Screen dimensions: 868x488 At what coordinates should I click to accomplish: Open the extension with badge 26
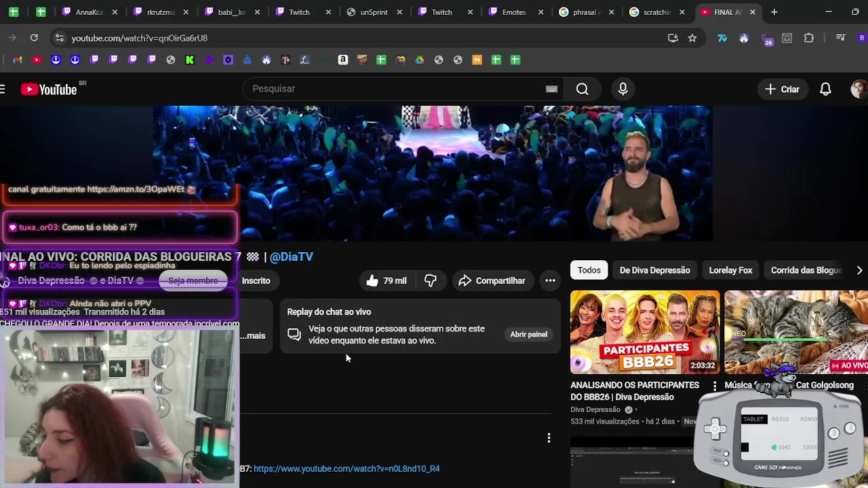tap(766, 39)
